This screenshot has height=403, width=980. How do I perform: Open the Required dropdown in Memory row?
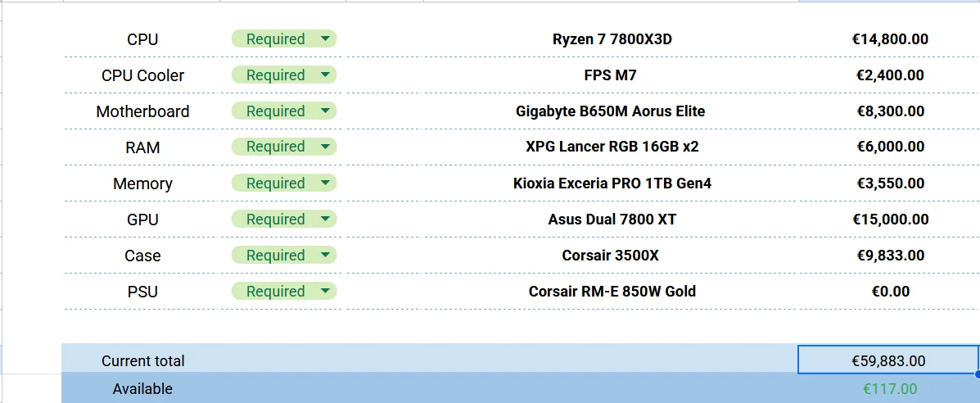coord(284,183)
